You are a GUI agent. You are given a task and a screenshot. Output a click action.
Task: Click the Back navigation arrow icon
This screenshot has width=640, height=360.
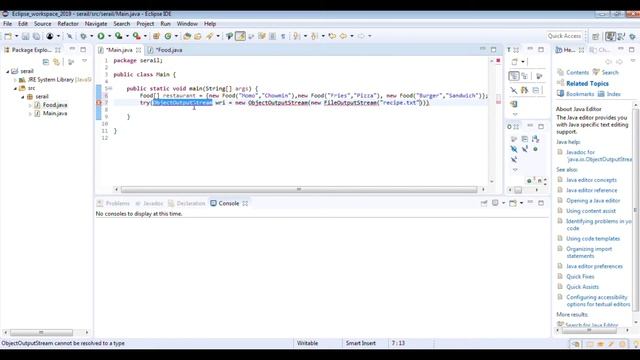343,36
